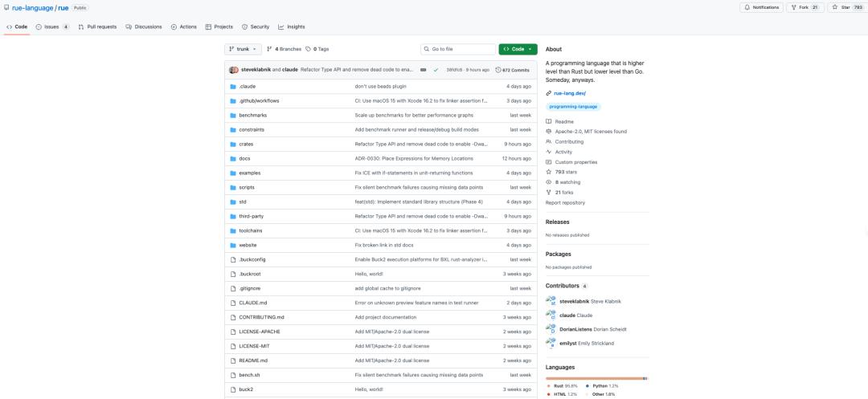Viewport: 868px width, 399px height.
Task: Fork the rue repository
Action: click(x=805, y=7)
